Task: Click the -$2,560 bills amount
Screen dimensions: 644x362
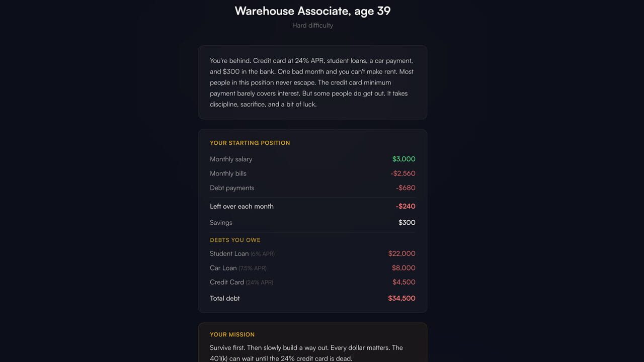Action: (x=403, y=173)
